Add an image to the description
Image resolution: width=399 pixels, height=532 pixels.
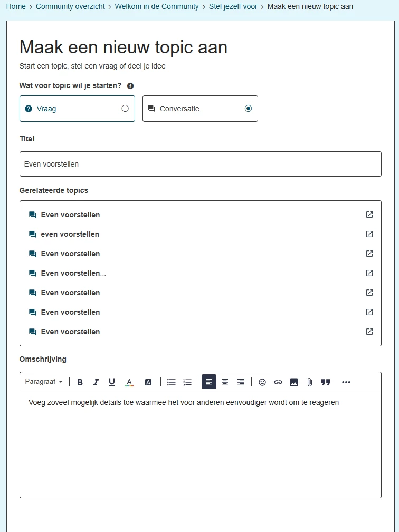coord(294,382)
